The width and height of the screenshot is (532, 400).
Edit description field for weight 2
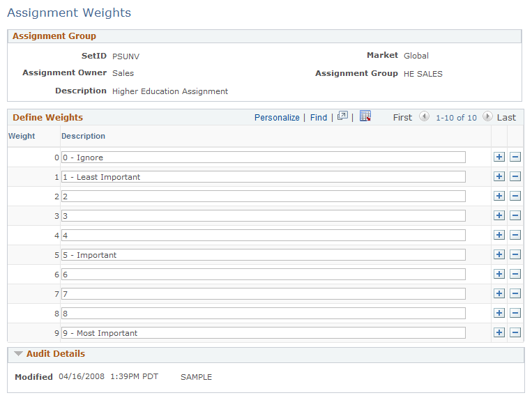click(x=264, y=197)
